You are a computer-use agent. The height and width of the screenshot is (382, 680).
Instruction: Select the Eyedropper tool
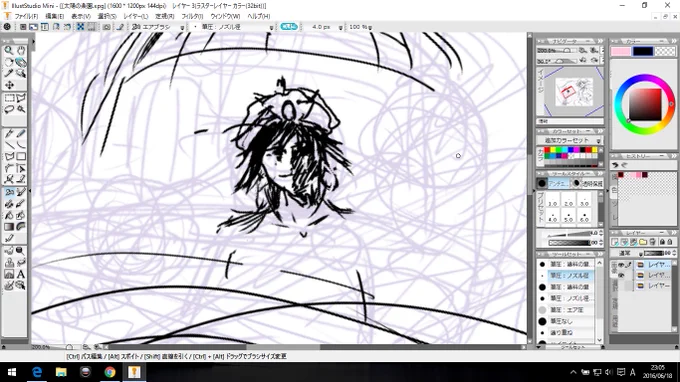click(9, 73)
